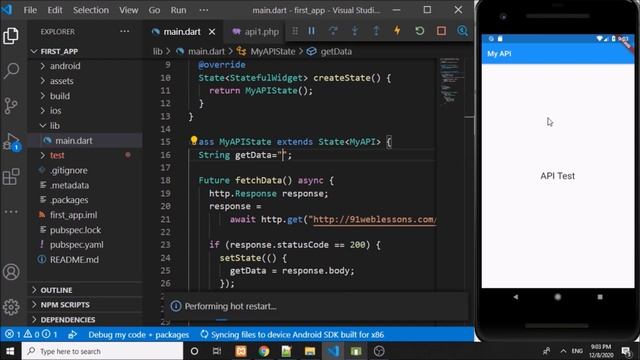Expand the test folder
The height and width of the screenshot is (360, 640).
(43, 156)
